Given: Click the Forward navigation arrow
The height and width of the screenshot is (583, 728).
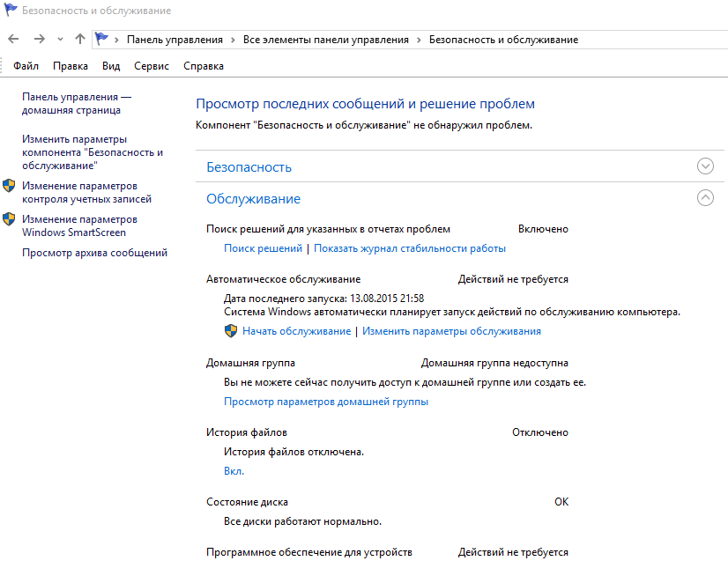Looking at the screenshot, I should coord(39,40).
